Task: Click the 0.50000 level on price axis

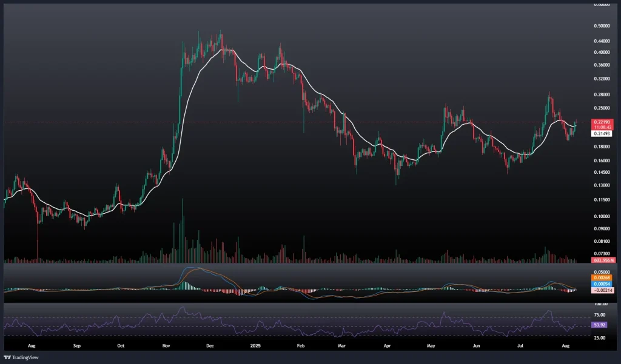Action: [x=602, y=26]
